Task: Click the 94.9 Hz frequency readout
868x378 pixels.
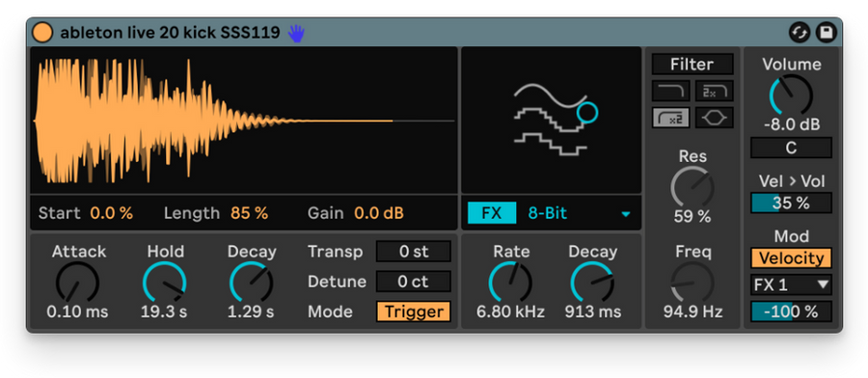Action: (693, 311)
